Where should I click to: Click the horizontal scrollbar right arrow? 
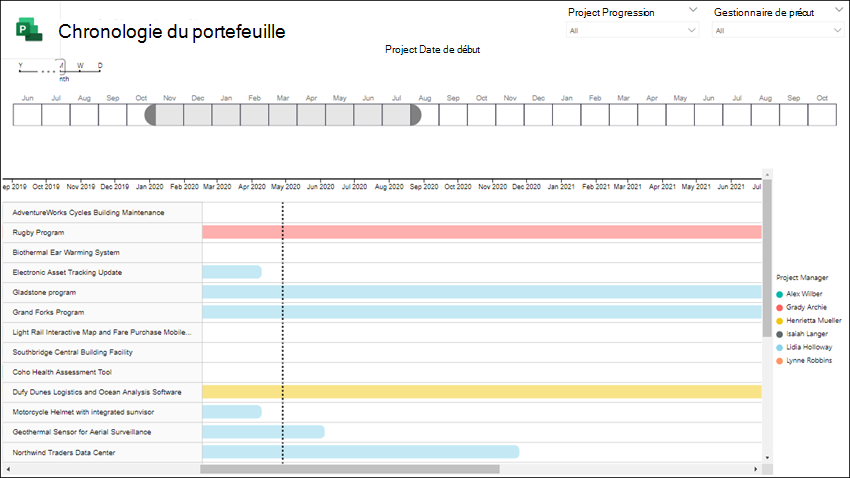click(756, 469)
